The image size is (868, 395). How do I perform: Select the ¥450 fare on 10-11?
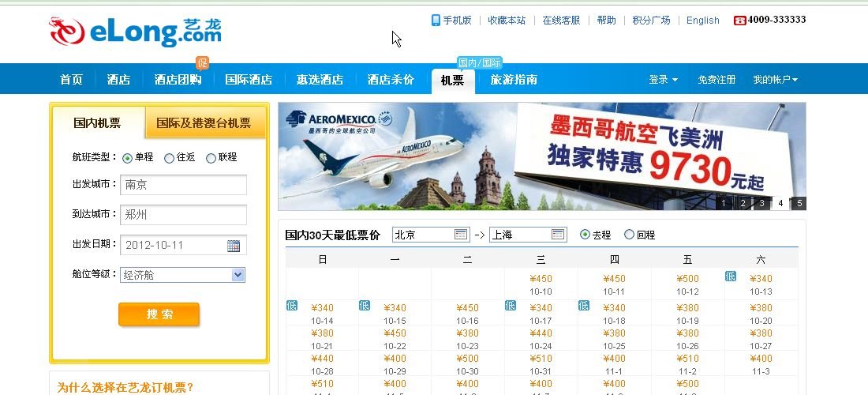coord(614,279)
